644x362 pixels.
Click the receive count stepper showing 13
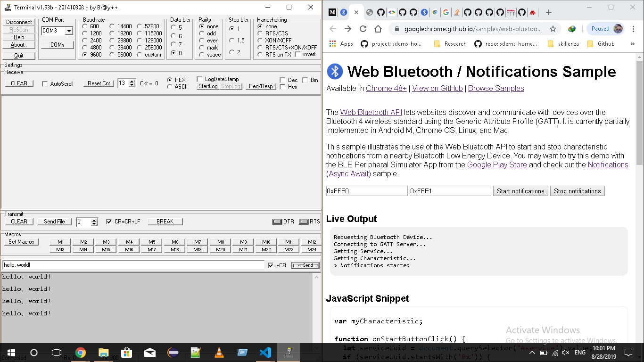coord(126,83)
